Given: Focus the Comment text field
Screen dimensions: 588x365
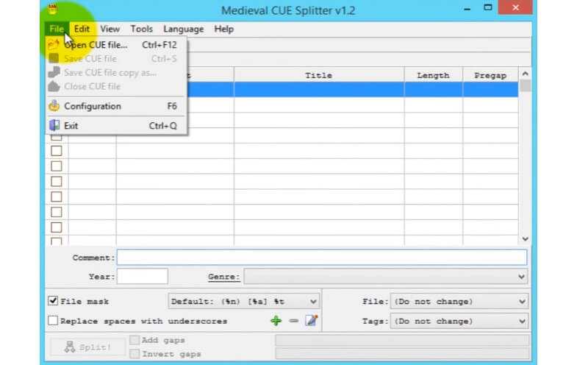Looking at the screenshot, I should point(322,258).
